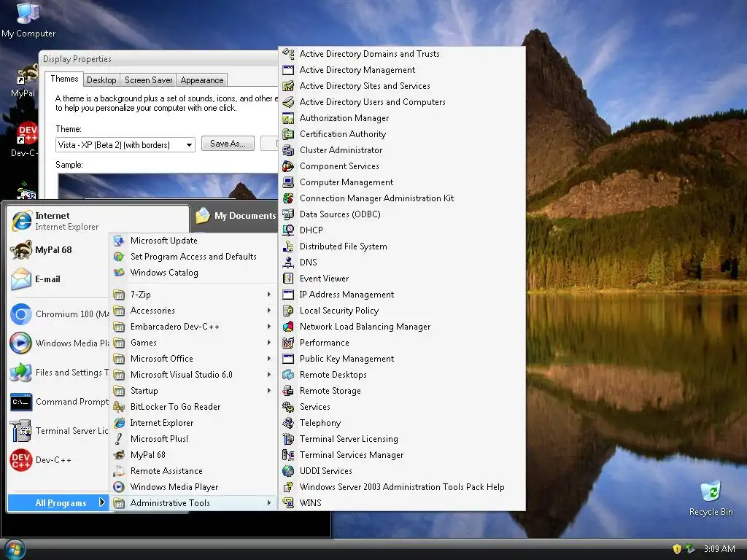Image resolution: width=747 pixels, height=560 pixels.
Task: Open Distributed File System entry
Action: point(402,246)
